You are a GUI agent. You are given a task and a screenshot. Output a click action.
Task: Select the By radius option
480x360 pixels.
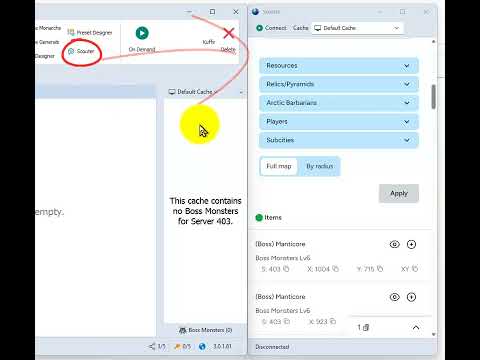point(319,166)
